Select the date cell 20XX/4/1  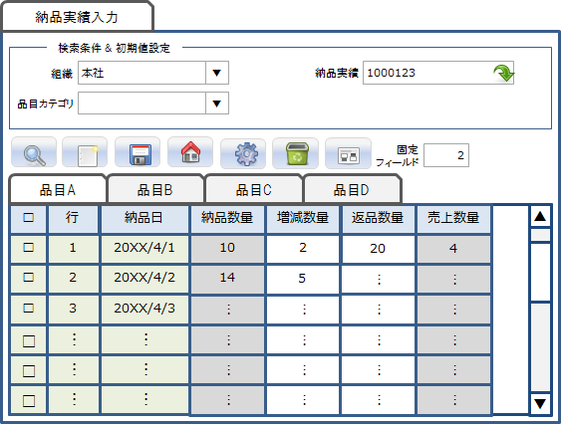(144, 249)
